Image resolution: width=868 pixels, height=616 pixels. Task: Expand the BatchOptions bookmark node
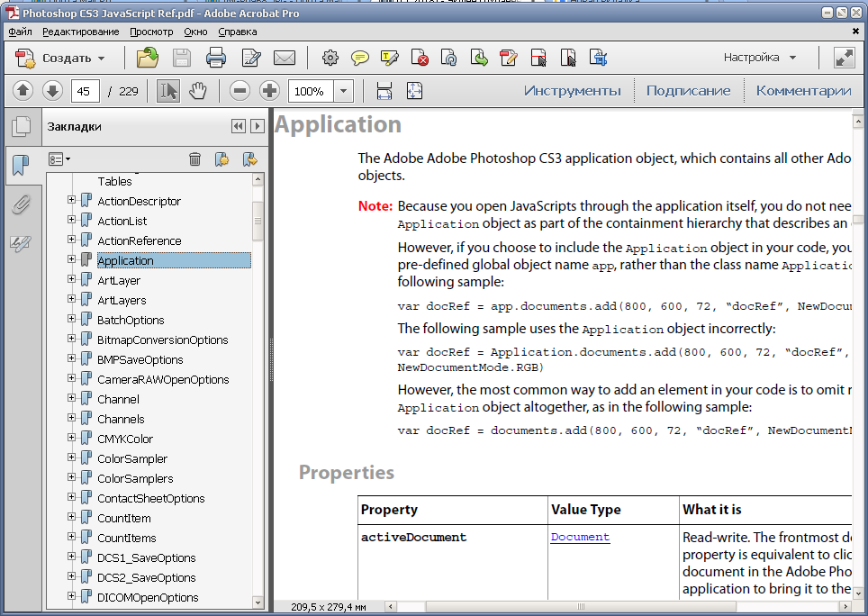pyautogui.click(x=71, y=319)
